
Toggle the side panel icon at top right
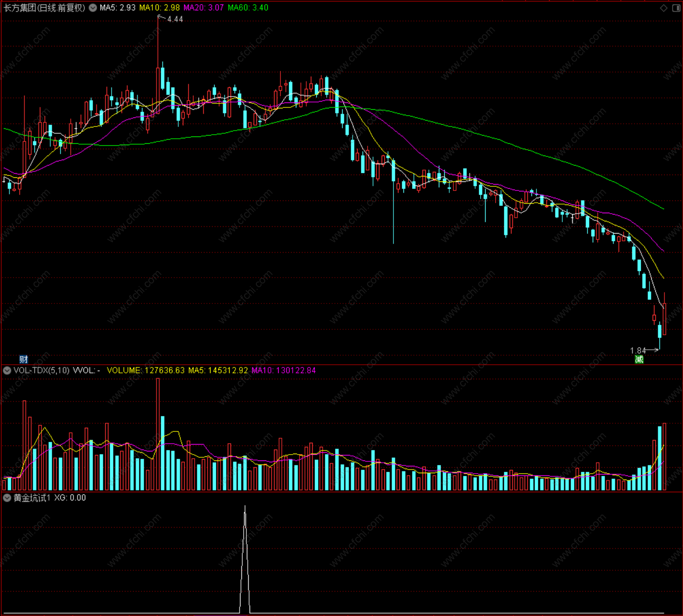[x=676, y=8]
